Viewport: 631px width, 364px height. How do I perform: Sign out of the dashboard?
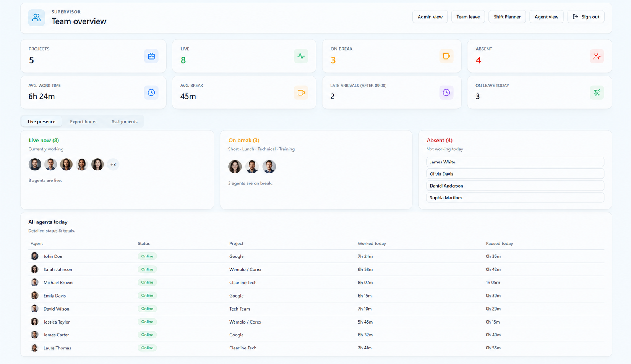coord(586,17)
